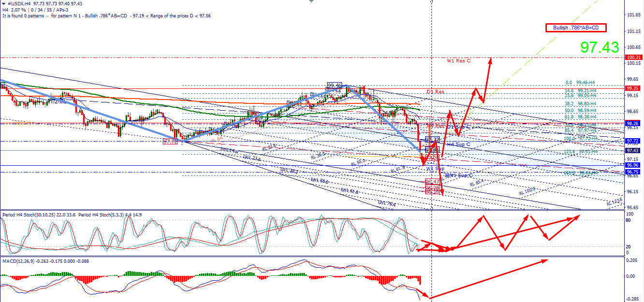
Task: Click the 101.65 value on price scale
Action: coord(633,15)
